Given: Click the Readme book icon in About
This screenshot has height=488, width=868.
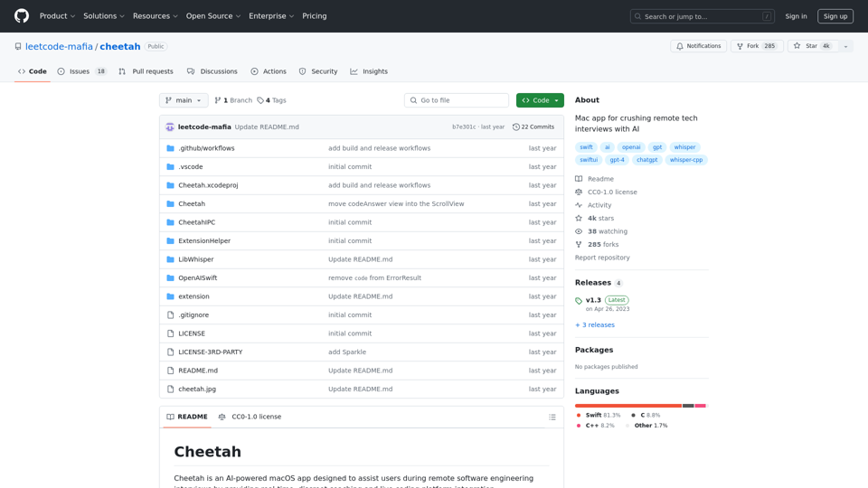Looking at the screenshot, I should (579, 179).
